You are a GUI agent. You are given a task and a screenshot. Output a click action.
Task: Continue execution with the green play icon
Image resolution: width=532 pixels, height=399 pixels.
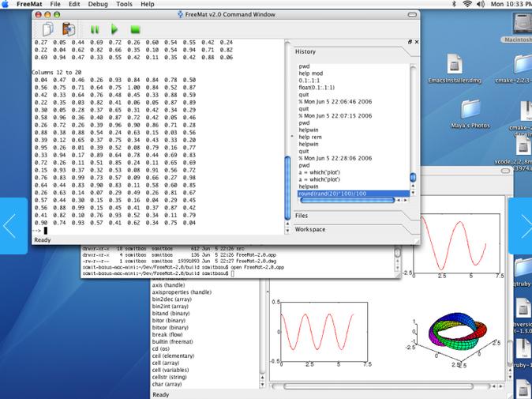[114, 29]
